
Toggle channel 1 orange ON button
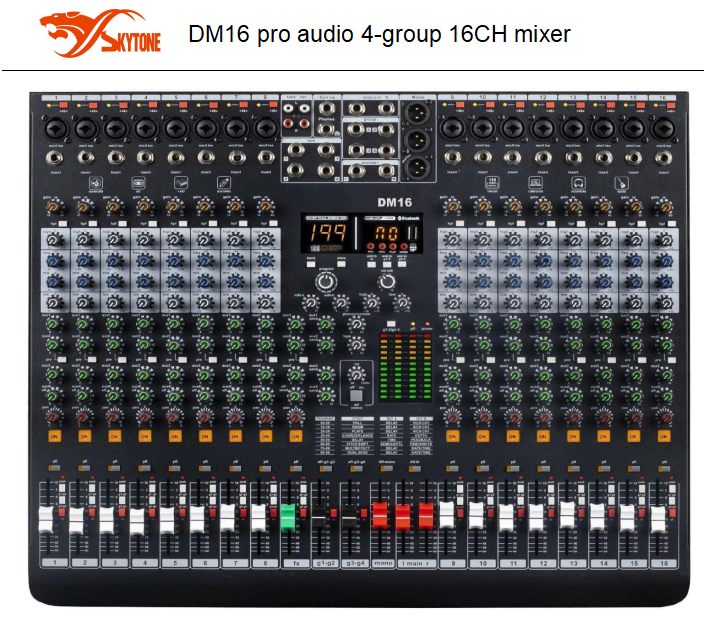(x=55, y=437)
